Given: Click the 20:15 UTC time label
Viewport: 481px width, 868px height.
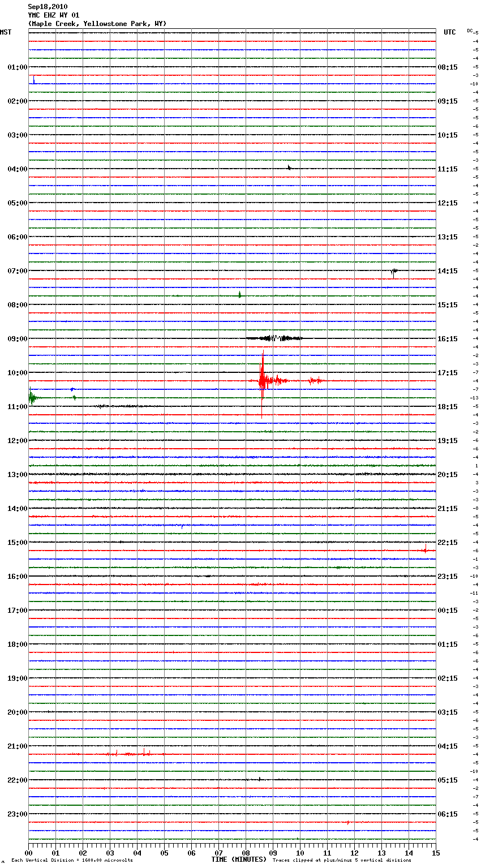Looking at the screenshot, I should tap(448, 475).
